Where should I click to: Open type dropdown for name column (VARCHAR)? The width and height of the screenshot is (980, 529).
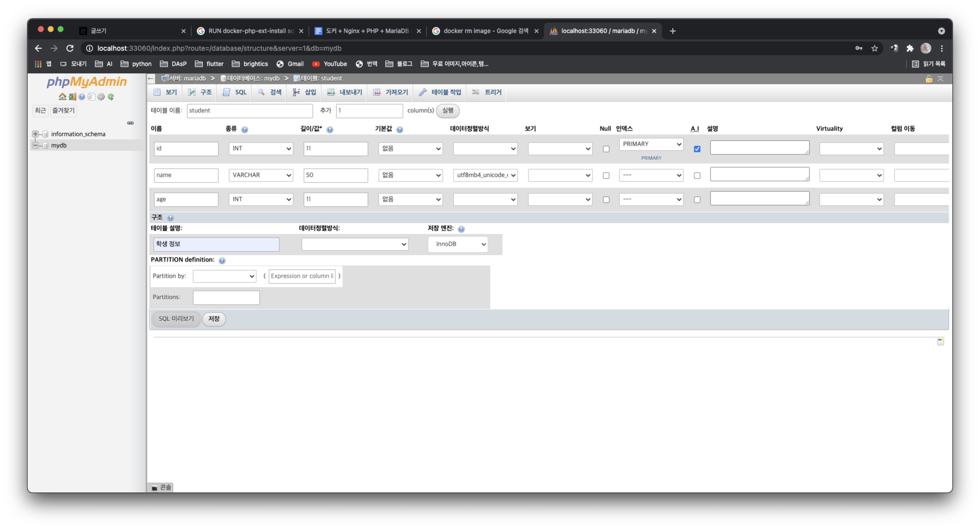pos(261,175)
